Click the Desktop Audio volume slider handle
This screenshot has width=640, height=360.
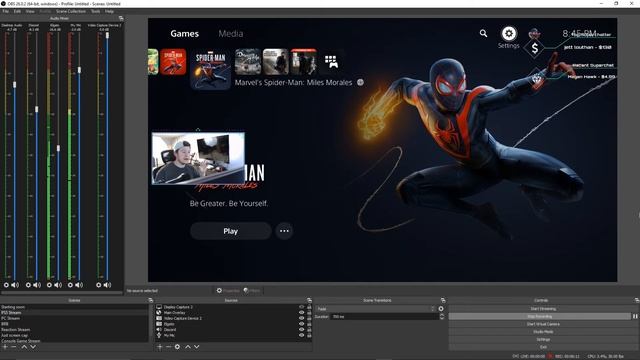coord(15,85)
